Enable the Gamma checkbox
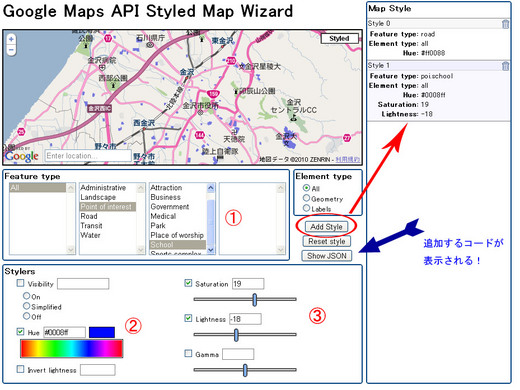Image resolution: width=520 pixels, height=390 pixels. point(188,353)
